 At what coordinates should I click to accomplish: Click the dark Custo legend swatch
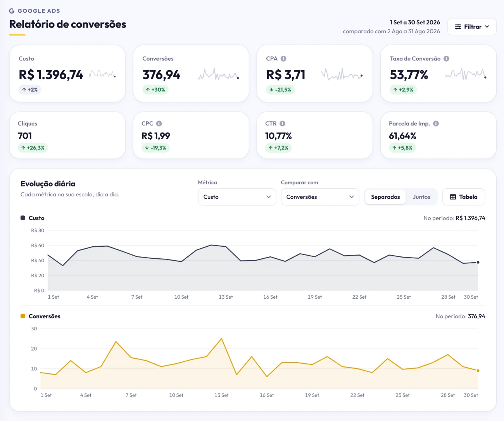click(x=23, y=218)
